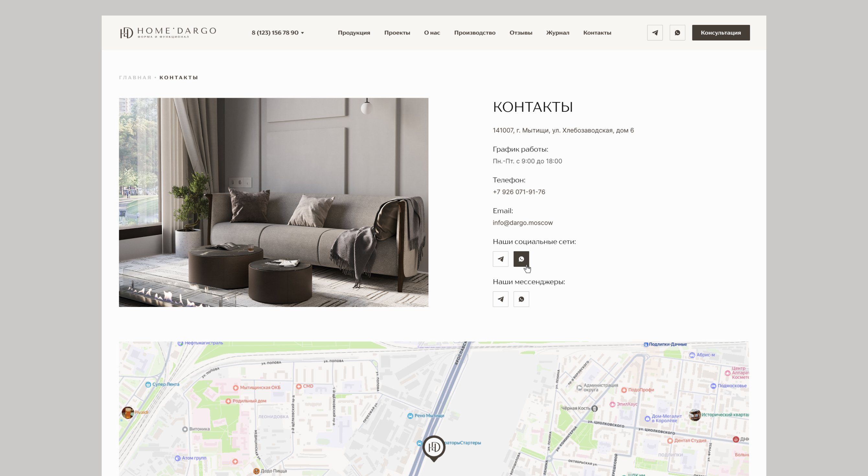The image size is (868, 476).
Task: Click the Главная breadcrumb link
Action: [135, 77]
